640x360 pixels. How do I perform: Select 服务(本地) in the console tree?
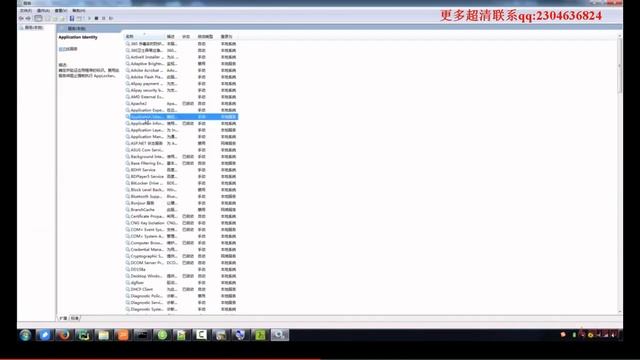[31, 28]
